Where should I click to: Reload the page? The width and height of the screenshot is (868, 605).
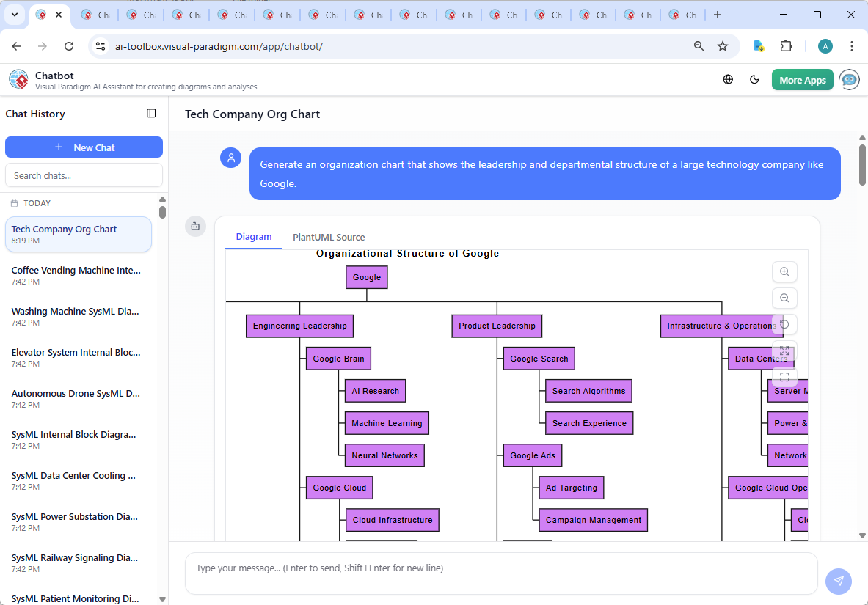69,46
